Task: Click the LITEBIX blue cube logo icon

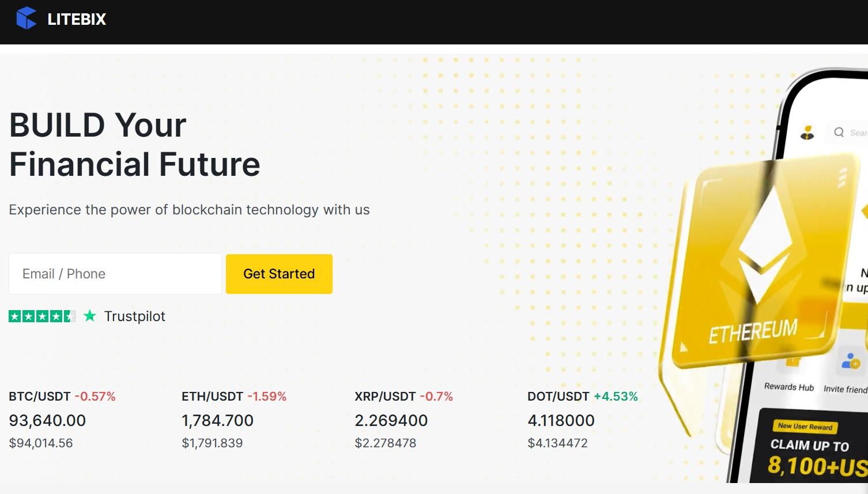Action: point(26,19)
